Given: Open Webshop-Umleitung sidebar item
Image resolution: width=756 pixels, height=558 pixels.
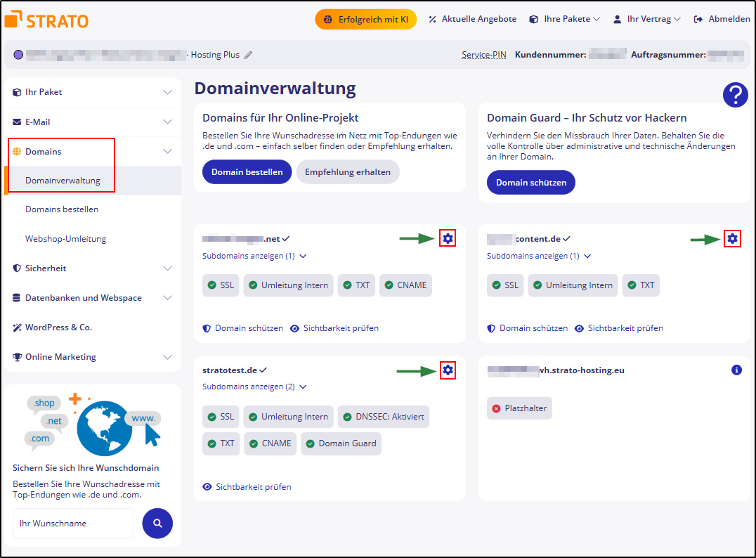Looking at the screenshot, I should tap(65, 239).
